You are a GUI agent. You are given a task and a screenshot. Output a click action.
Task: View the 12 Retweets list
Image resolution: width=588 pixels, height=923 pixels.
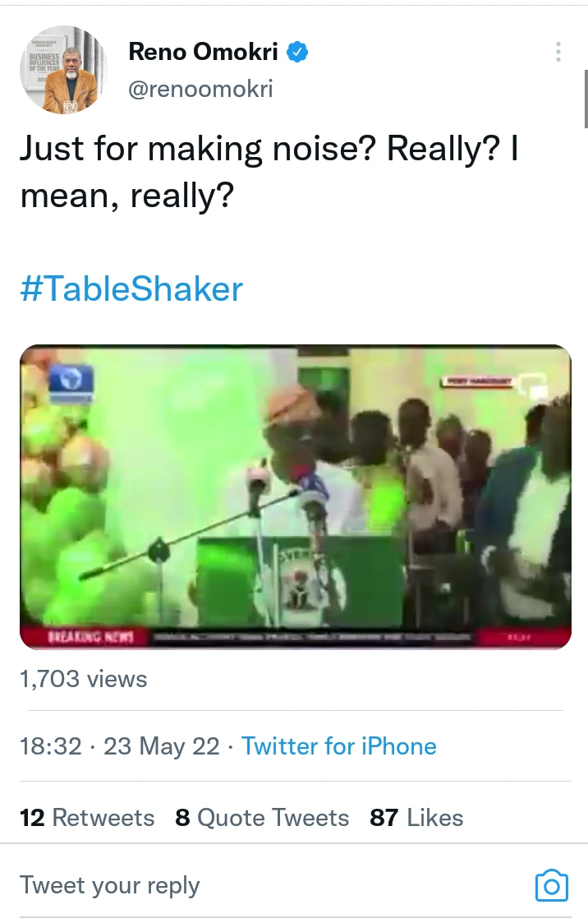point(87,818)
